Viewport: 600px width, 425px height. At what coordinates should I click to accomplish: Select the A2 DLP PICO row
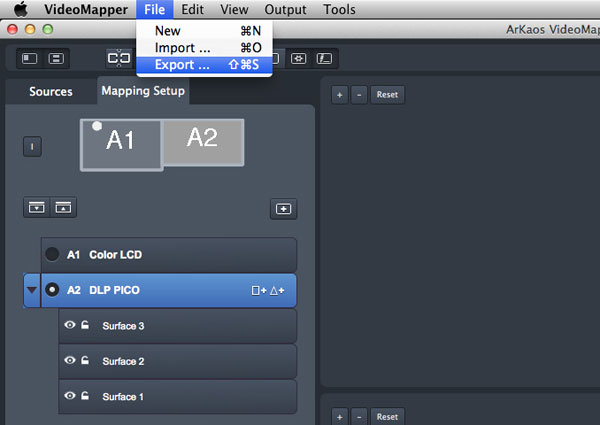coord(169,290)
